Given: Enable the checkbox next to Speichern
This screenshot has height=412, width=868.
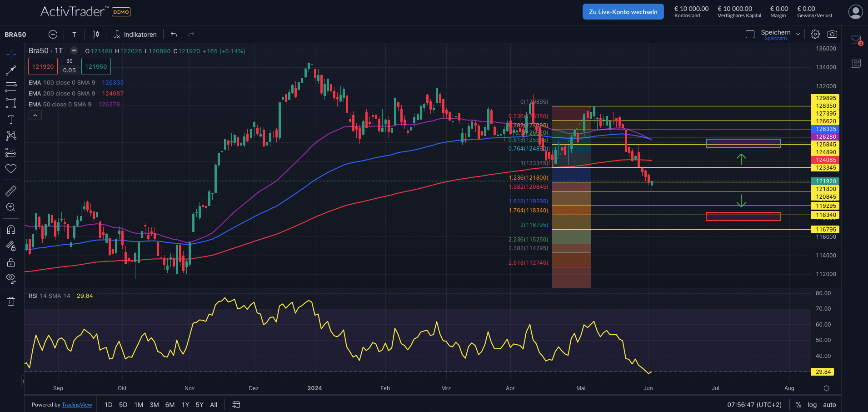Looking at the screenshot, I should coord(750,34).
